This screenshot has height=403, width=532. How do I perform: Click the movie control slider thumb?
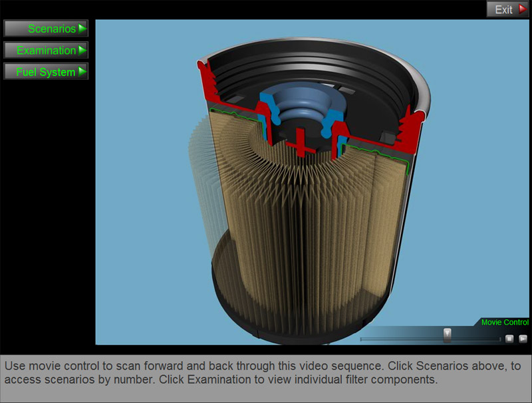(x=447, y=335)
